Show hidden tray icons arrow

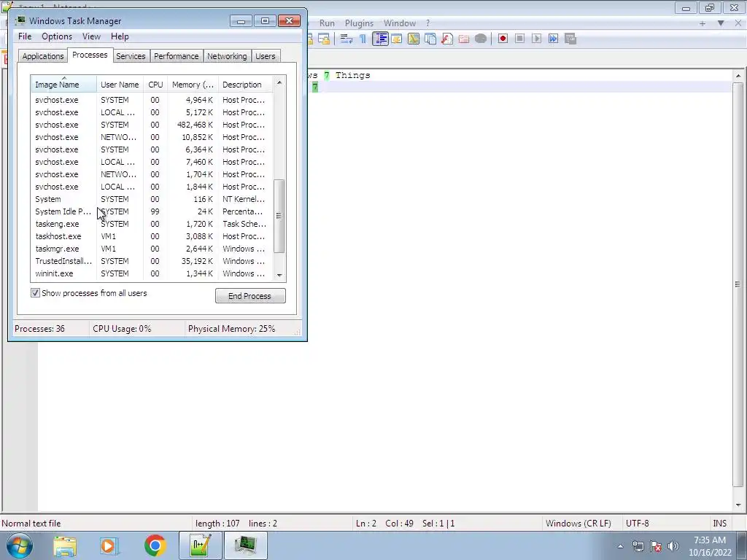click(620, 547)
